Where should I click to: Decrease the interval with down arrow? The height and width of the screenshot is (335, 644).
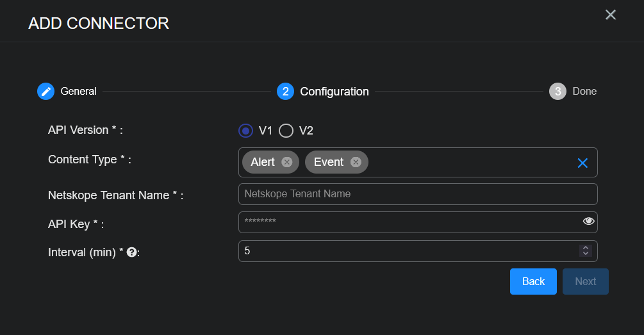585,254
